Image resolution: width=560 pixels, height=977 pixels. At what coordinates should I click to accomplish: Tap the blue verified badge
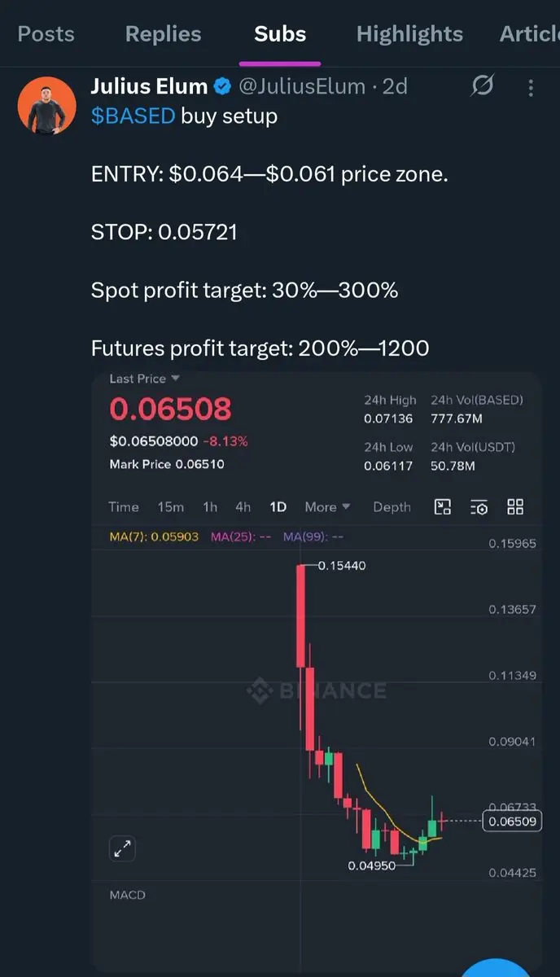(222, 86)
